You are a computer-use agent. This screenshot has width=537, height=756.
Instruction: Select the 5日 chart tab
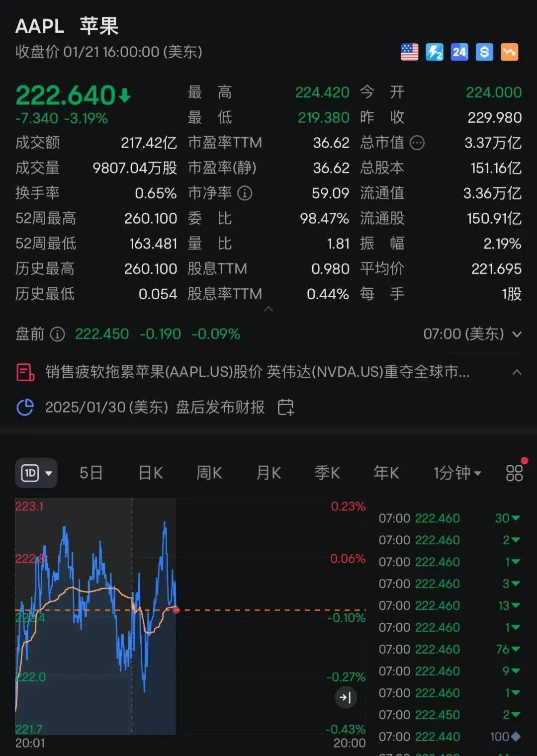point(89,473)
